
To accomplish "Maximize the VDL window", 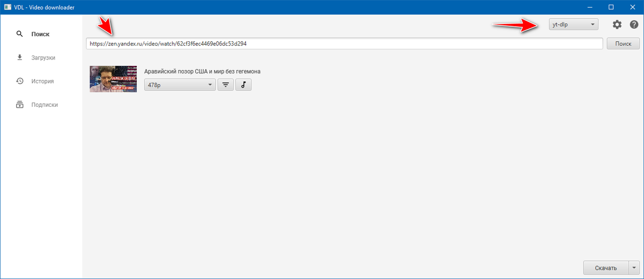I will [611, 7].
